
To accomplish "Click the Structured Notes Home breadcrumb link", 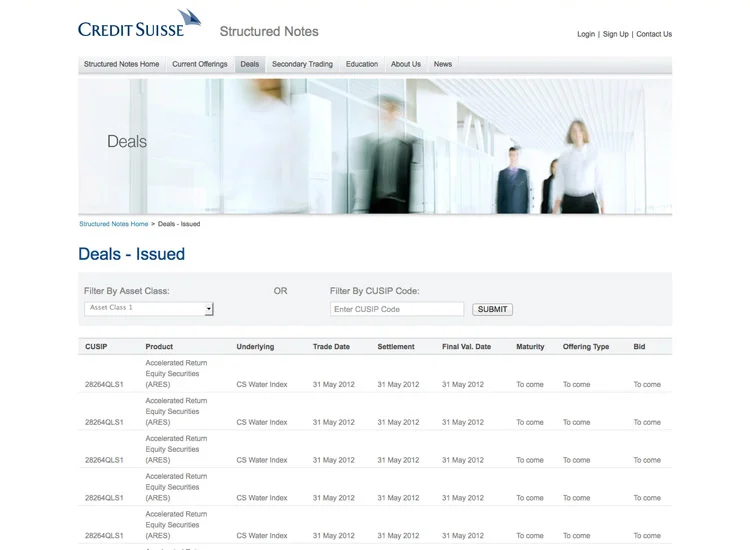I will point(113,224).
